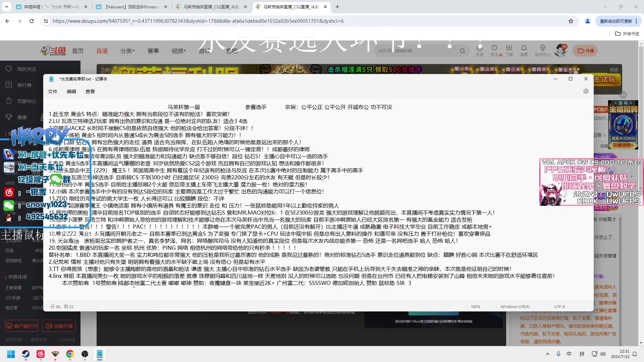Open notification center bell

[x=635, y=354]
